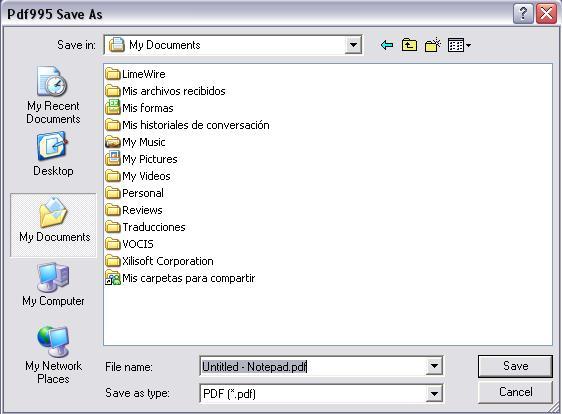Go back using the blue arrow icon
The height and width of the screenshot is (414, 562).
pyautogui.click(x=387, y=45)
